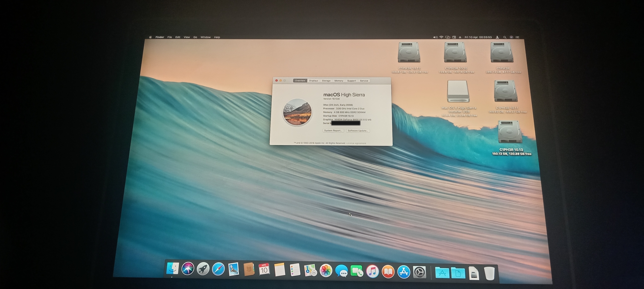The height and width of the screenshot is (289, 644).
Task: Open the Documents folder stack in Dock
Action: pyautogui.click(x=458, y=273)
